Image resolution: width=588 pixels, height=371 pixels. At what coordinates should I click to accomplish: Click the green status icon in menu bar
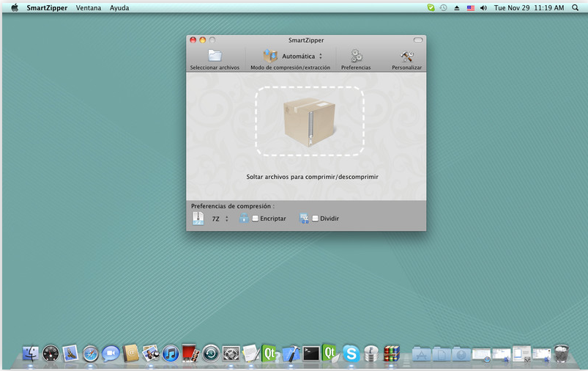[431, 7]
